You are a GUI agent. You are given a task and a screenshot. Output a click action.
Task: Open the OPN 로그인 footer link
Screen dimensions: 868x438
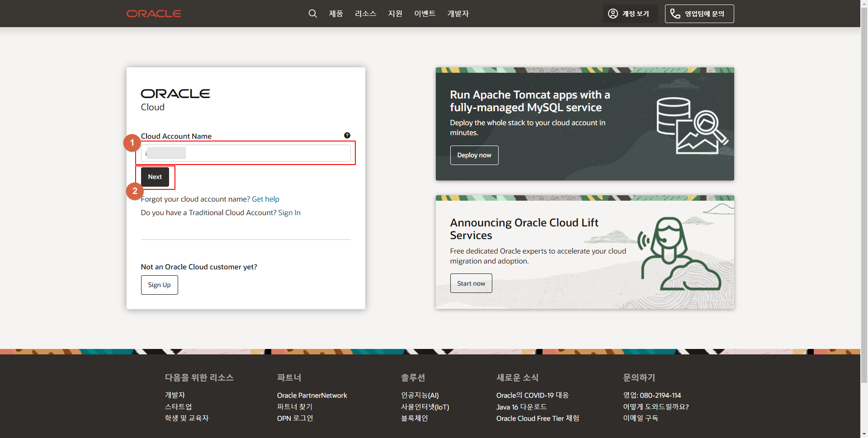(295, 418)
